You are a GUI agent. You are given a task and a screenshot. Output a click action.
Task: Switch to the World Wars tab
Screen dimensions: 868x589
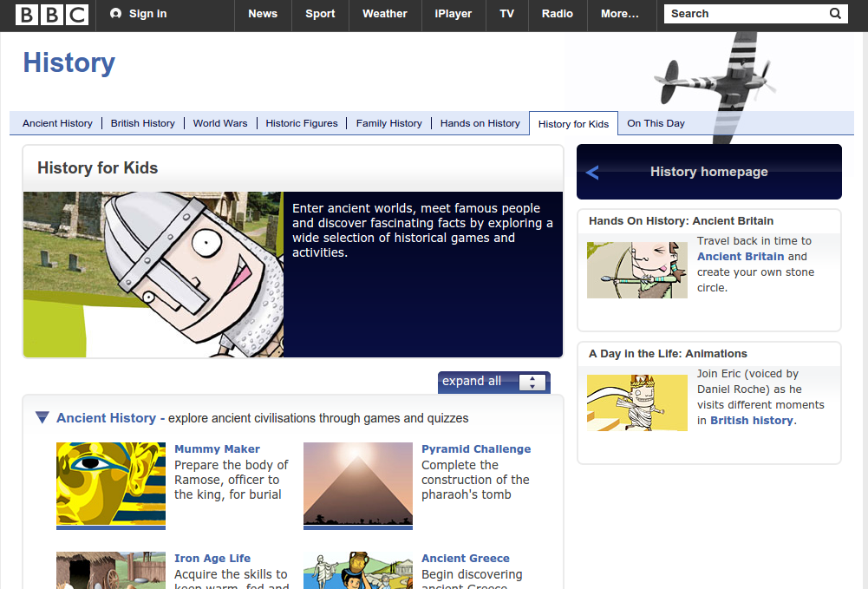point(220,123)
